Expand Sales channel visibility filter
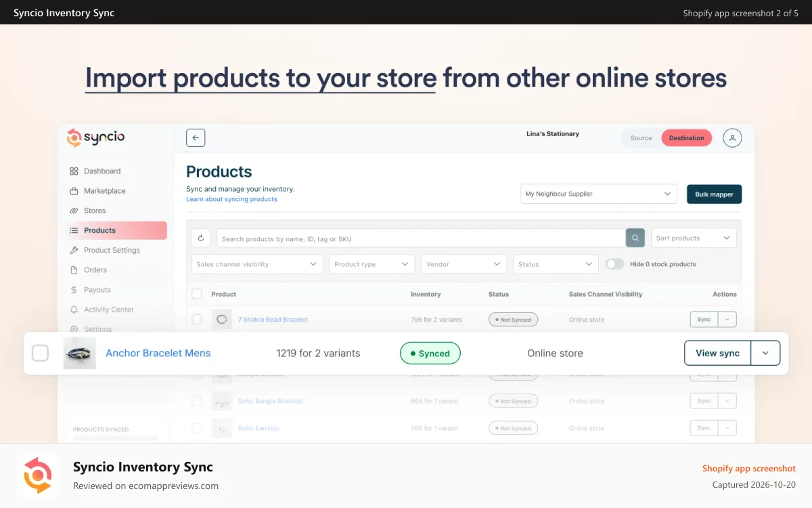Image resolution: width=812 pixels, height=508 pixels. coord(257,264)
